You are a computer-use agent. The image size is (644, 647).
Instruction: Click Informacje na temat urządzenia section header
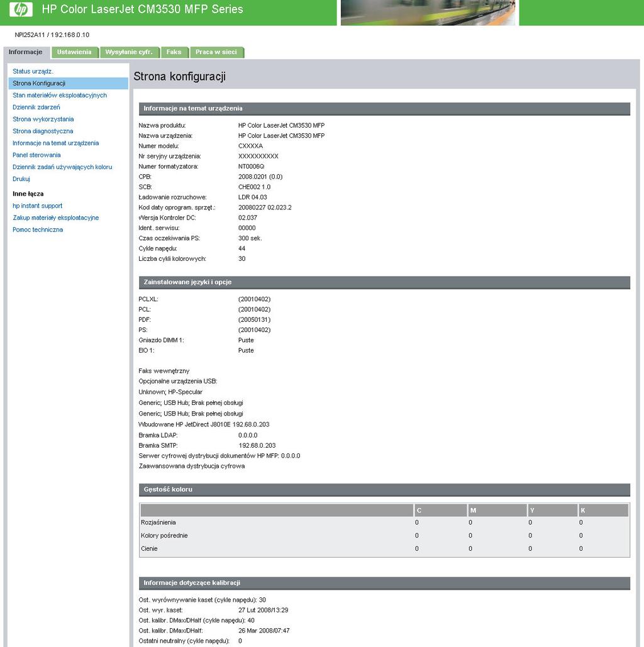point(384,109)
